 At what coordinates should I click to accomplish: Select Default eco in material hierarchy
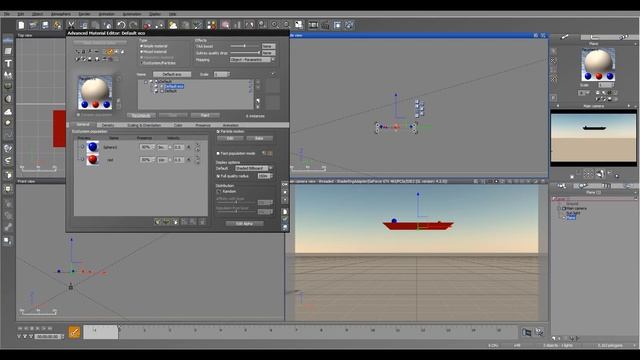(174, 87)
